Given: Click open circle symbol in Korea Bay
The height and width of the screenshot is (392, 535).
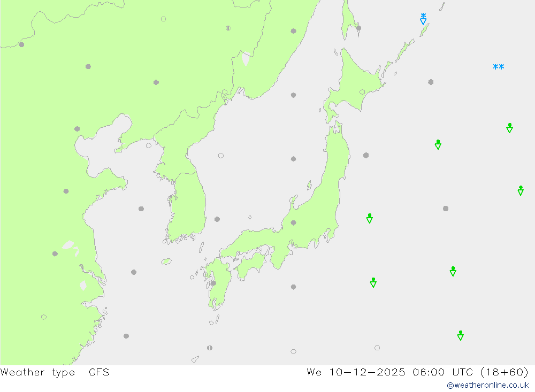Looking at the screenshot, I should (x=148, y=145).
